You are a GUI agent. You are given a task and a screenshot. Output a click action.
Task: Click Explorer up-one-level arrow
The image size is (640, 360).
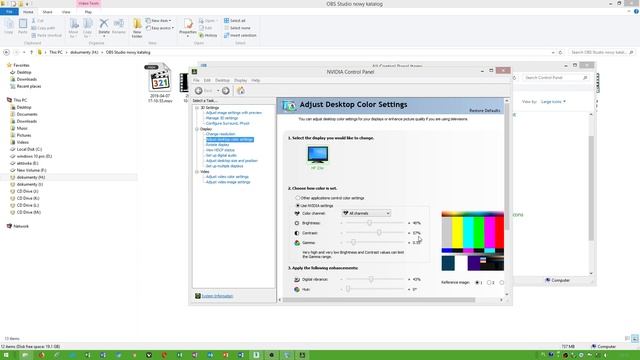[31, 52]
